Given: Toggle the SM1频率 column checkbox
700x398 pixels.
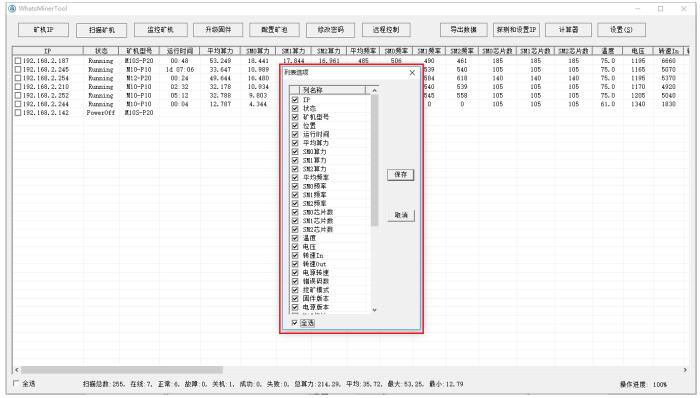Looking at the screenshot, I should click(295, 195).
